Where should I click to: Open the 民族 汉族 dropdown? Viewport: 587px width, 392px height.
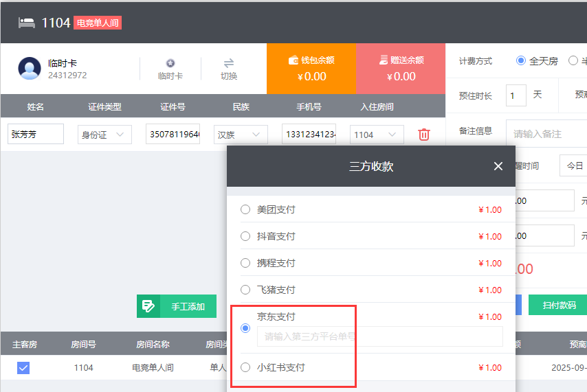tap(241, 135)
